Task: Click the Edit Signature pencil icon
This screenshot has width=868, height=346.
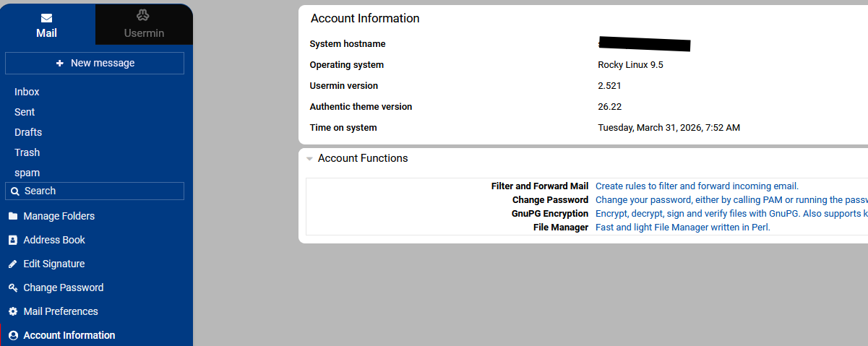Action: tap(12, 264)
